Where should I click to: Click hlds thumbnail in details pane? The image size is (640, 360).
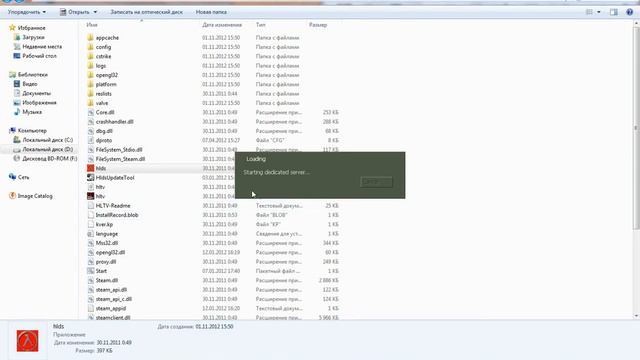(27, 341)
